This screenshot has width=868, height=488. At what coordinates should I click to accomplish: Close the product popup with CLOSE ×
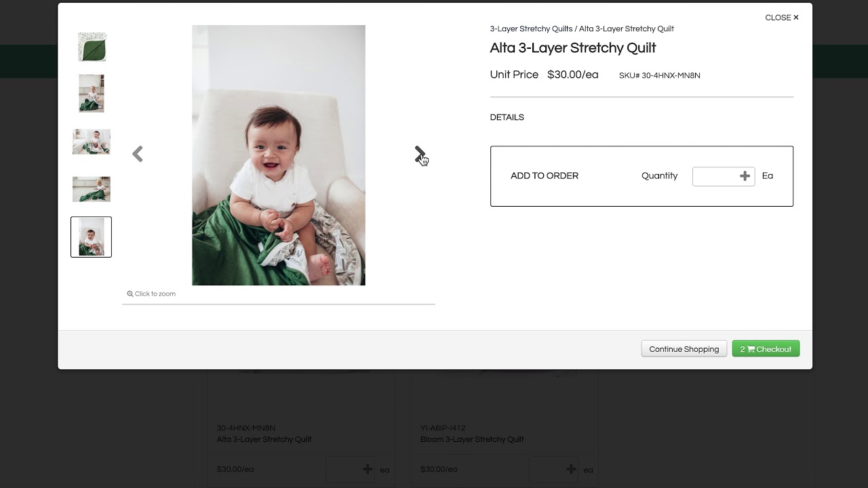781,18
